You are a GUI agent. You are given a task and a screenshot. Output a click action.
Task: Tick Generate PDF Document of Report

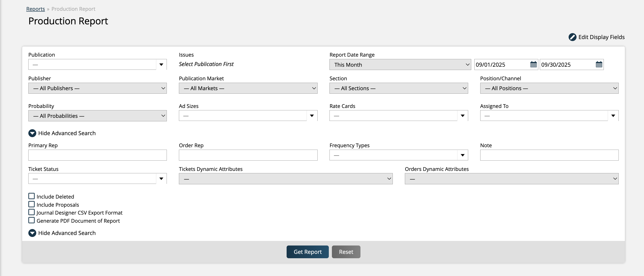click(x=31, y=220)
